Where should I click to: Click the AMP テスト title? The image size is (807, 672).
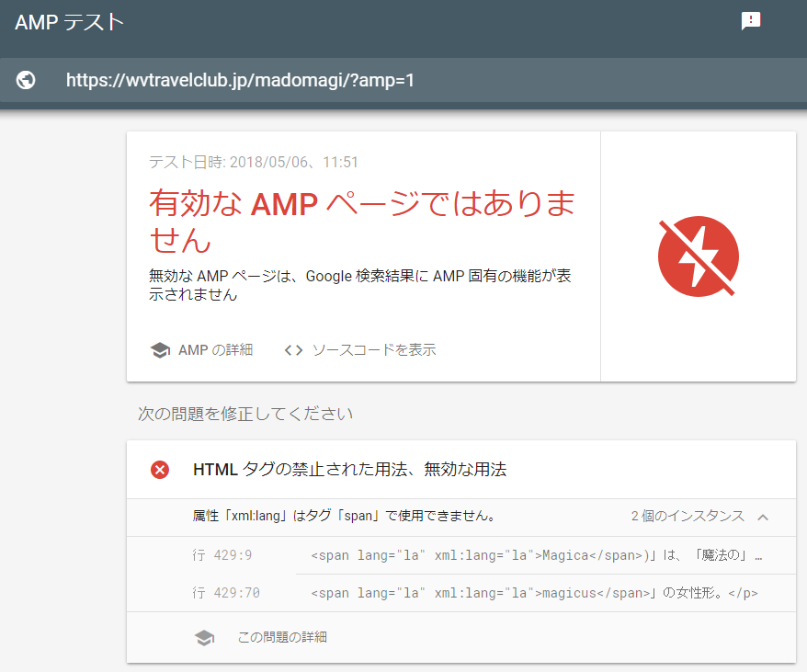coord(70,22)
